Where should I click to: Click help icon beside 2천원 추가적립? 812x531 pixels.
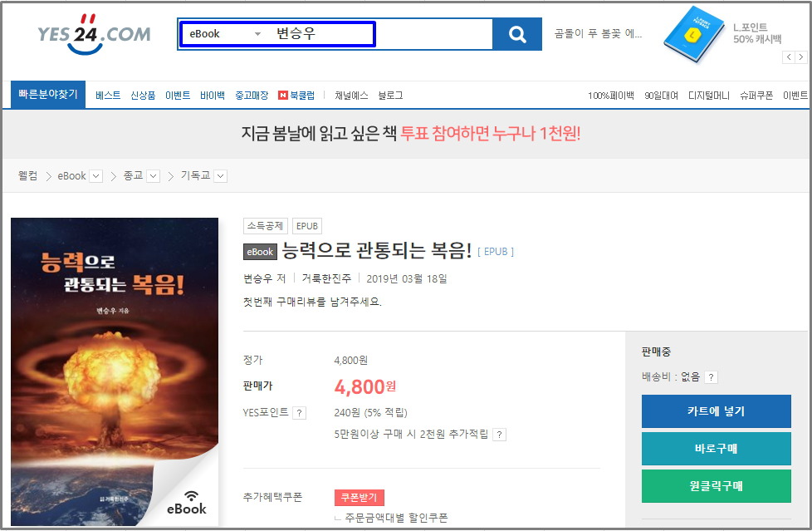(499, 435)
